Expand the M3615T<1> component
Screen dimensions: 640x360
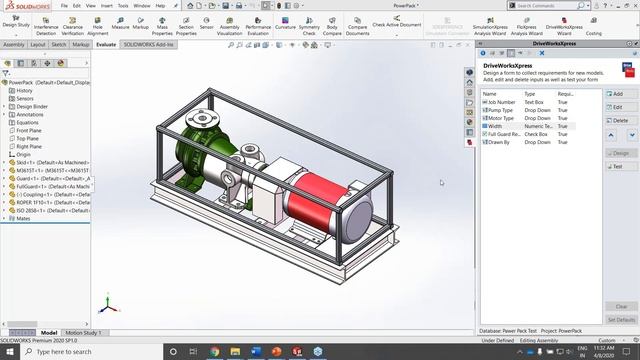point(4,170)
